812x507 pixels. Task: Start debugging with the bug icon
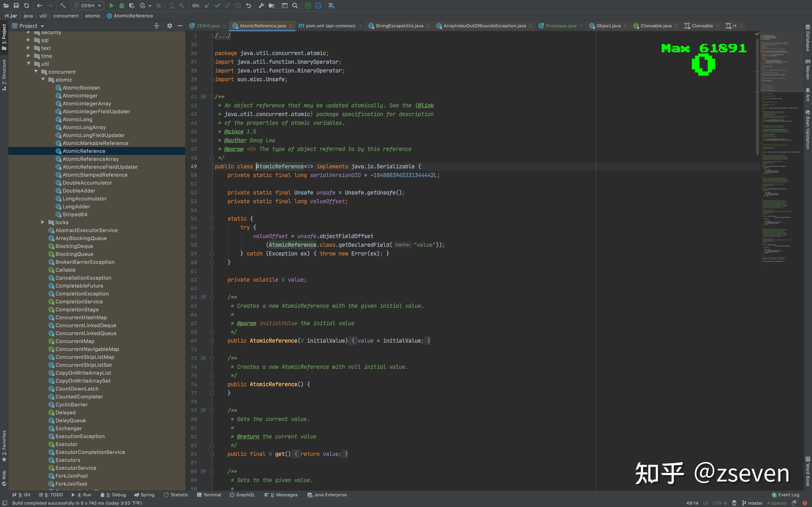pyautogui.click(x=122, y=5)
